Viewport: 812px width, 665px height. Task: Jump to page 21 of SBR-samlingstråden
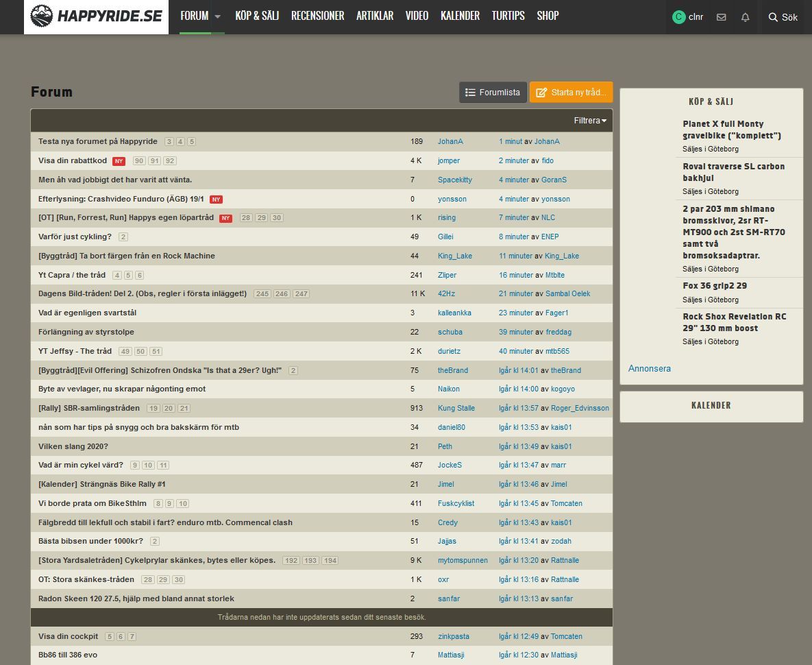click(x=184, y=409)
